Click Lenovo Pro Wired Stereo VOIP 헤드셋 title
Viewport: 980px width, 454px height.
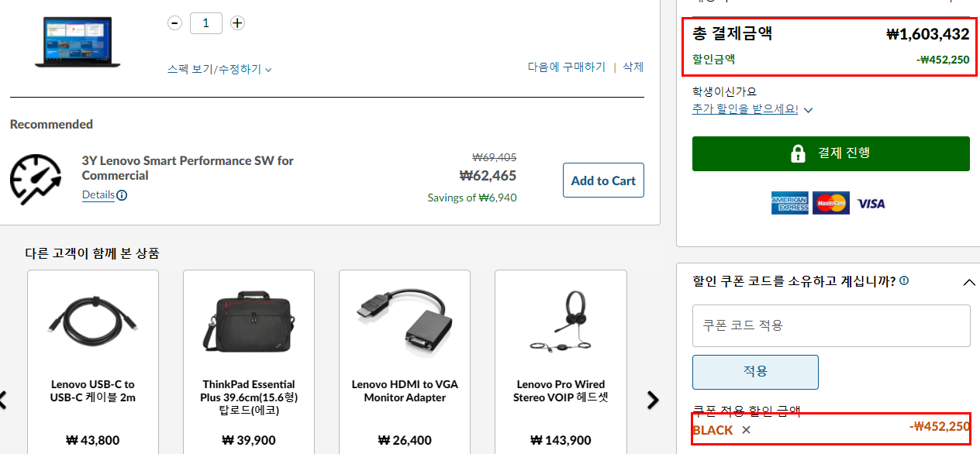click(x=561, y=391)
